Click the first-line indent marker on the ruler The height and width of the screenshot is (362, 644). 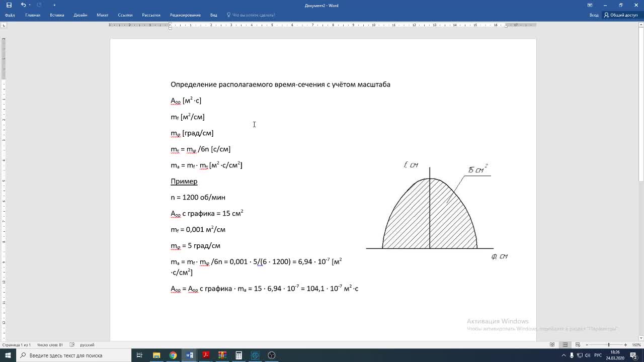coord(170,24)
